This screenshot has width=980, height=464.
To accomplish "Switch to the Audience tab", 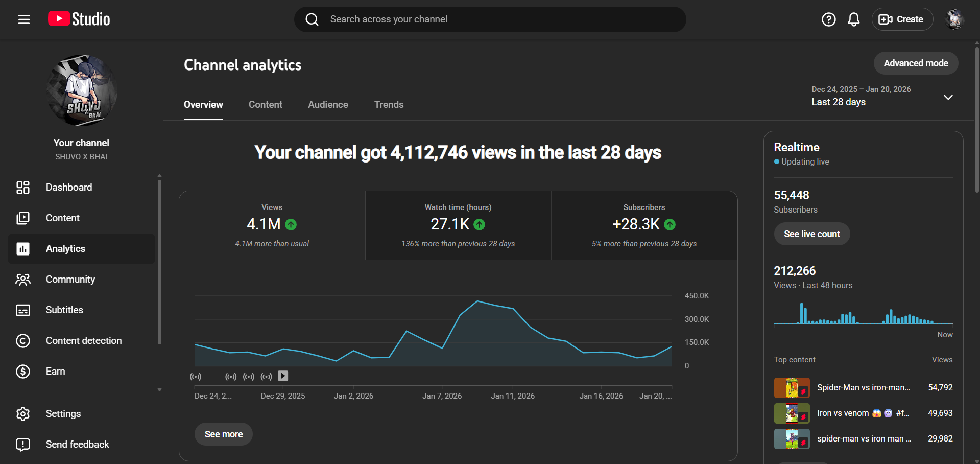I will tap(328, 105).
